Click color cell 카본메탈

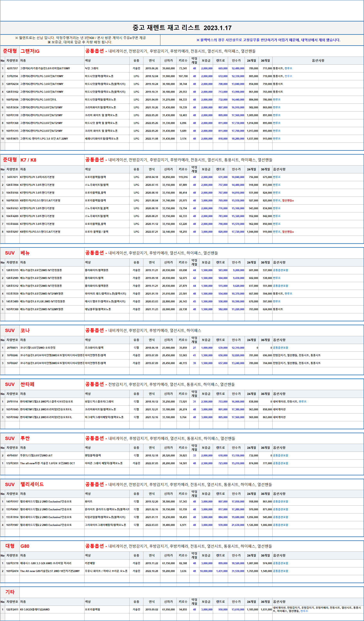point(90,563)
